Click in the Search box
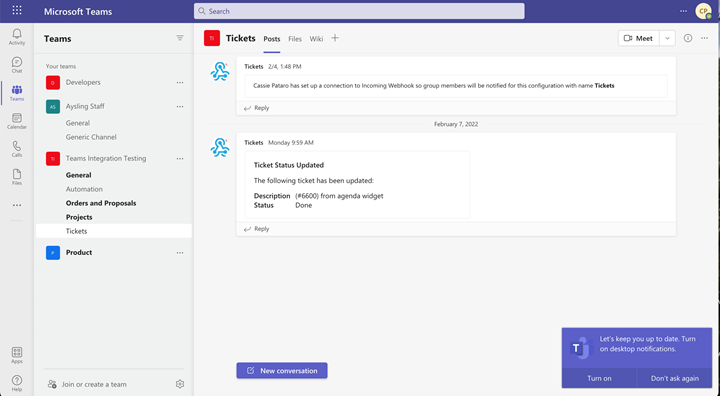Viewport: 720px width, 396px height. (359, 11)
